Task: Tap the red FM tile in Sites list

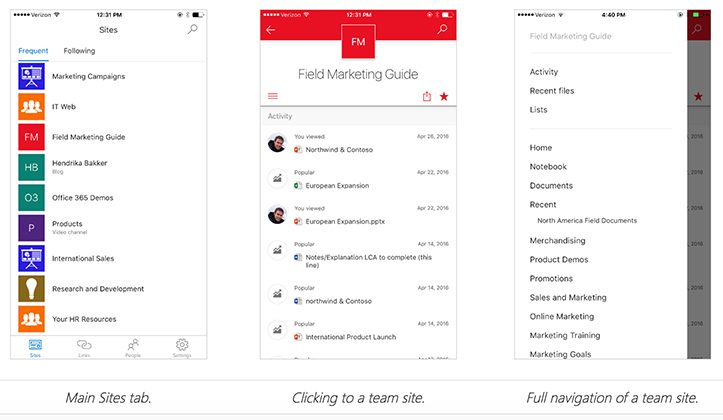Action: (31, 137)
